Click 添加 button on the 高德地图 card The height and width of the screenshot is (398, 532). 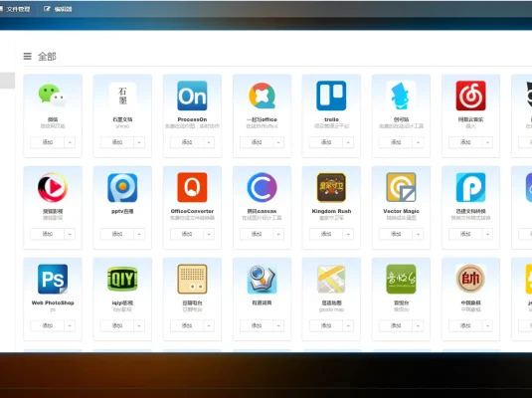(x=326, y=325)
